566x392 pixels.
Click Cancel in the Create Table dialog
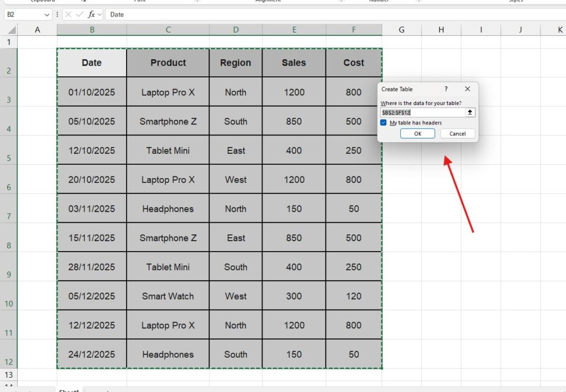[x=458, y=133]
